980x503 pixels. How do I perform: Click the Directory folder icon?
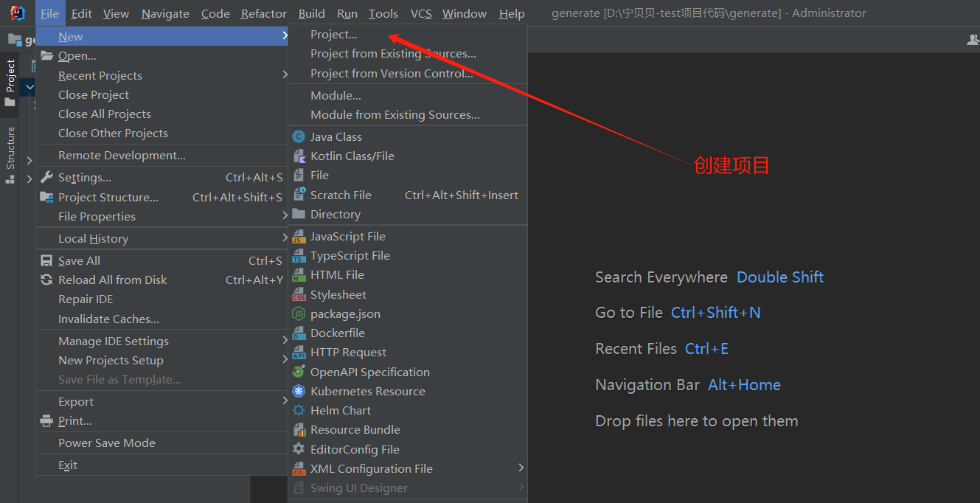[299, 214]
